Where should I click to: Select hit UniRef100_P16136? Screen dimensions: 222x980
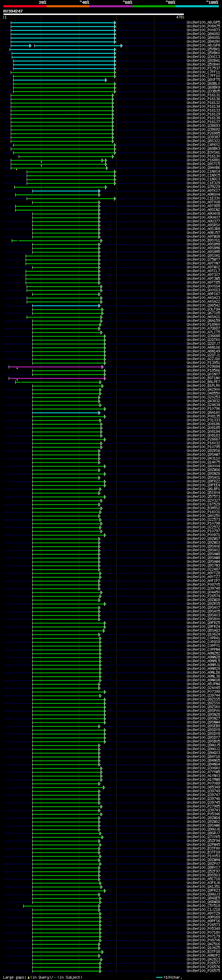[x=203, y=99]
